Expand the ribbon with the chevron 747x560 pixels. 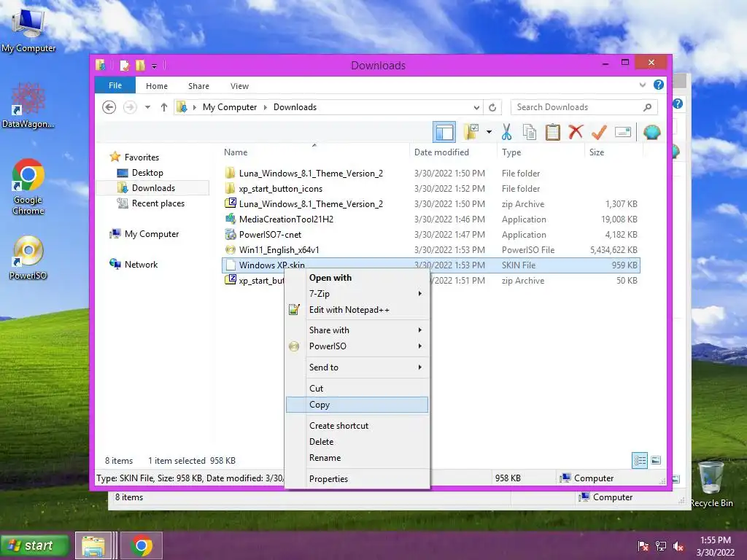642,85
